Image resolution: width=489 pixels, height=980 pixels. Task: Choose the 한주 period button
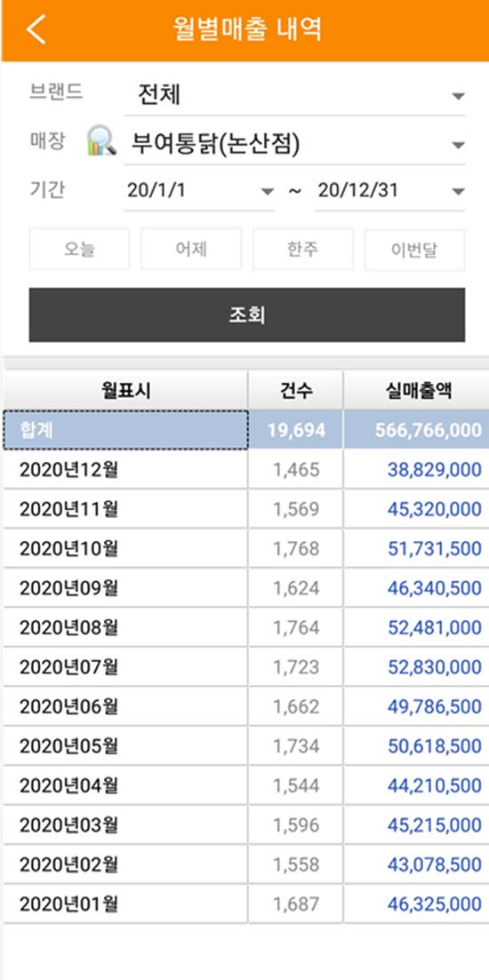tap(302, 250)
